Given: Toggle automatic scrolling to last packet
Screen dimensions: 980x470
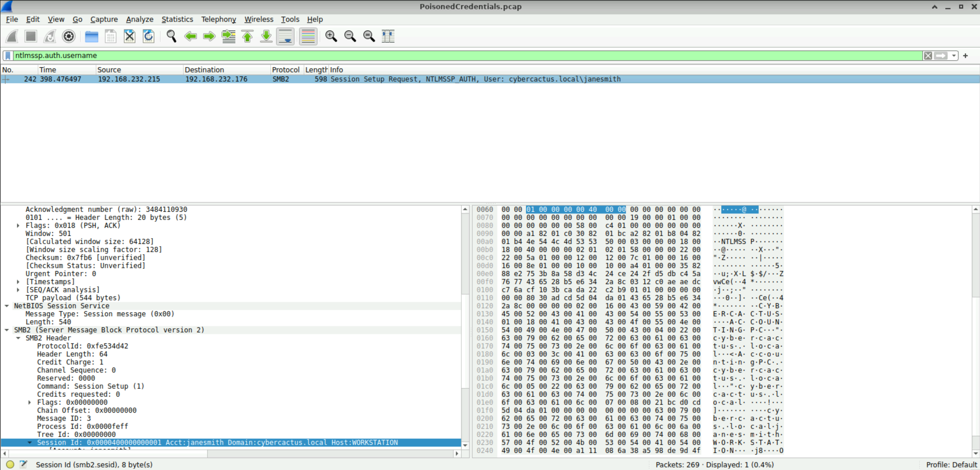Looking at the screenshot, I should pos(286,36).
